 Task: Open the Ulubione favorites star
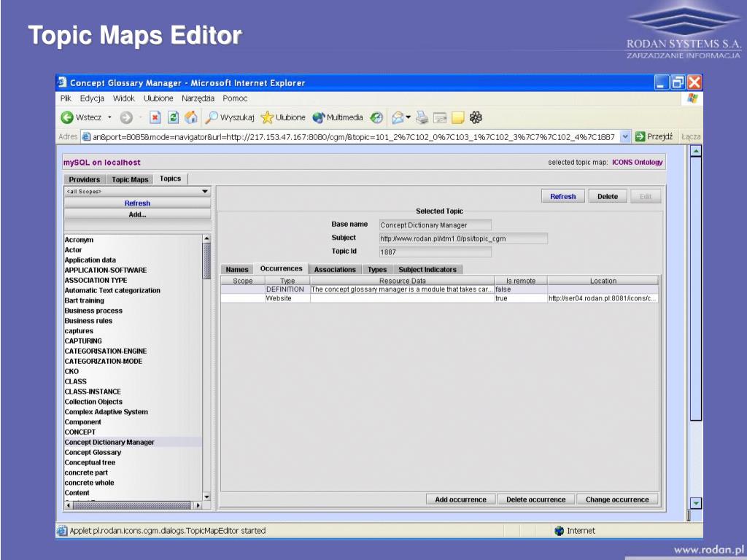point(284,117)
